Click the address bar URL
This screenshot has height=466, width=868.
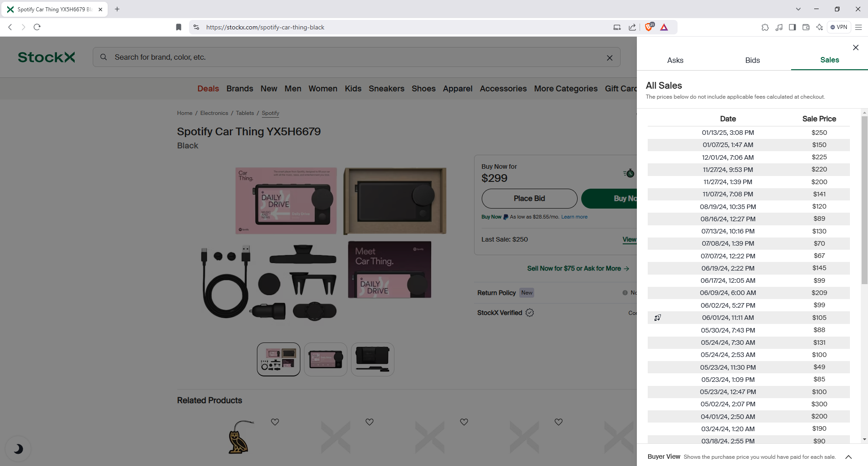click(265, 27)
